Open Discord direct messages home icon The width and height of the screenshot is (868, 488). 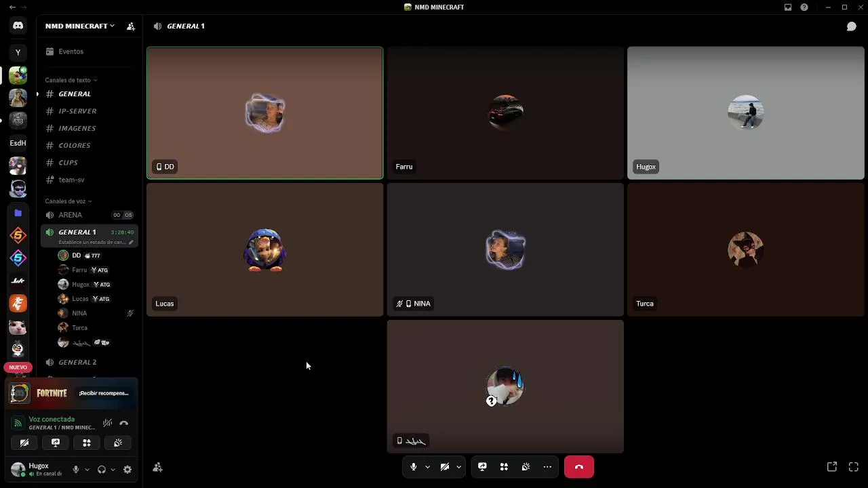coord(18,26)
